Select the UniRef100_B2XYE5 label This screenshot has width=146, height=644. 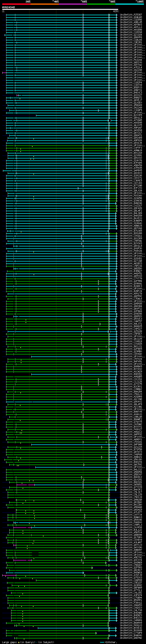coord(131,115)
